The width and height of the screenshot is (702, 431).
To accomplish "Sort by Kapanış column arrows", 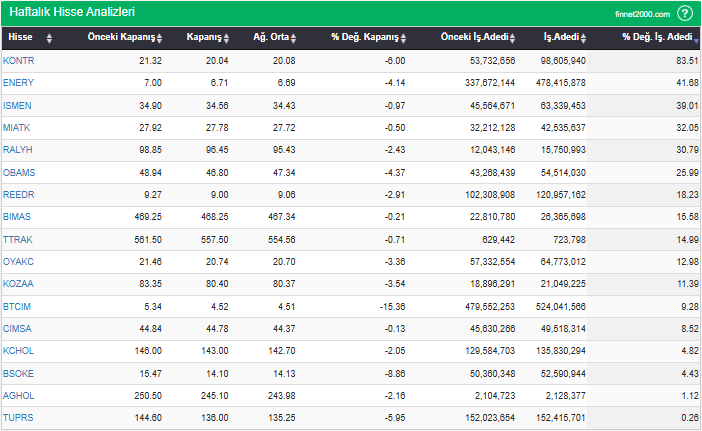I will 226,38.
